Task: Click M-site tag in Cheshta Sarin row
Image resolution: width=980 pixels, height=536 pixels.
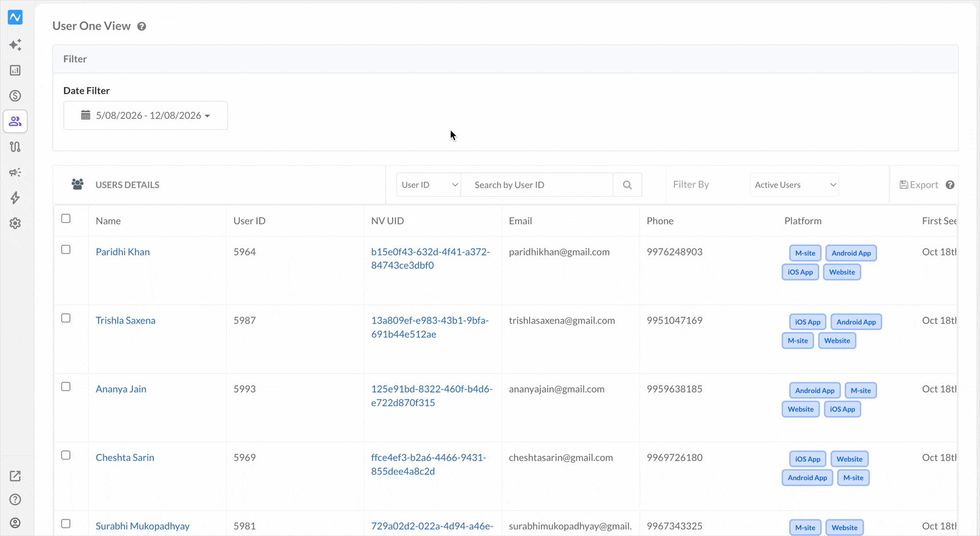Action: point(853,478)
